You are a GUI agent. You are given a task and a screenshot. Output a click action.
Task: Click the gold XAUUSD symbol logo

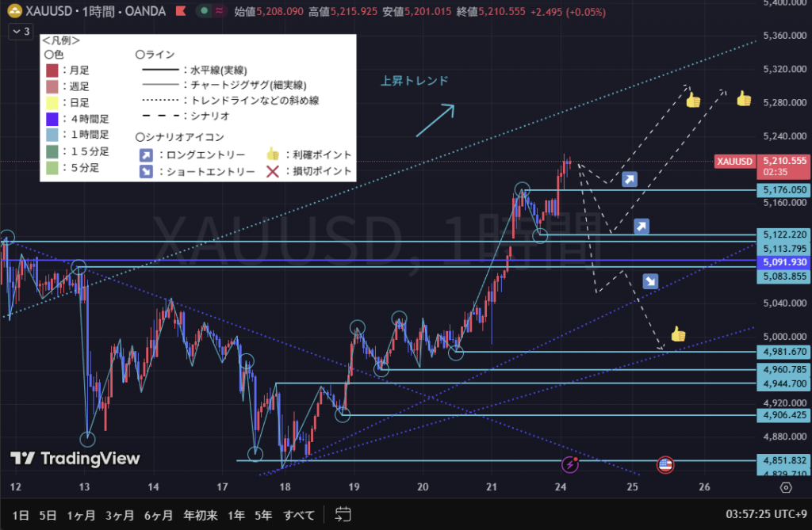[x=14, y=13]
